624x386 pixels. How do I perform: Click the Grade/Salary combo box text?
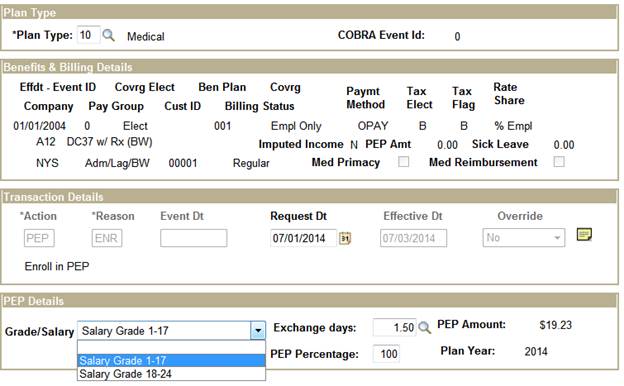[x=164, y=331]
